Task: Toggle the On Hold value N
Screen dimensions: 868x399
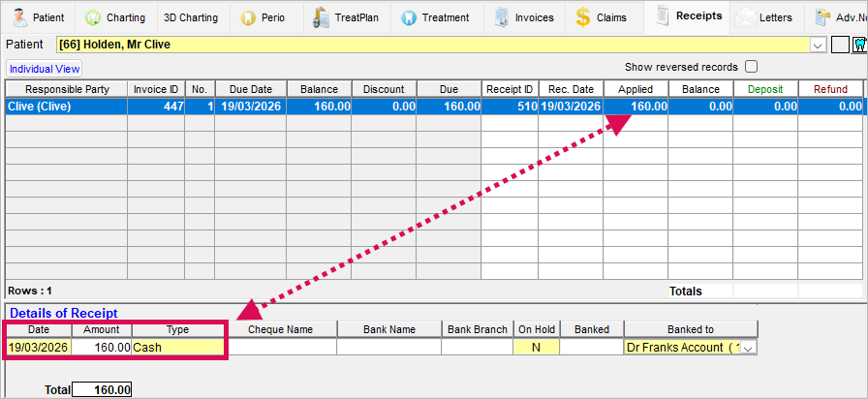Action: (x=536, y=347)
